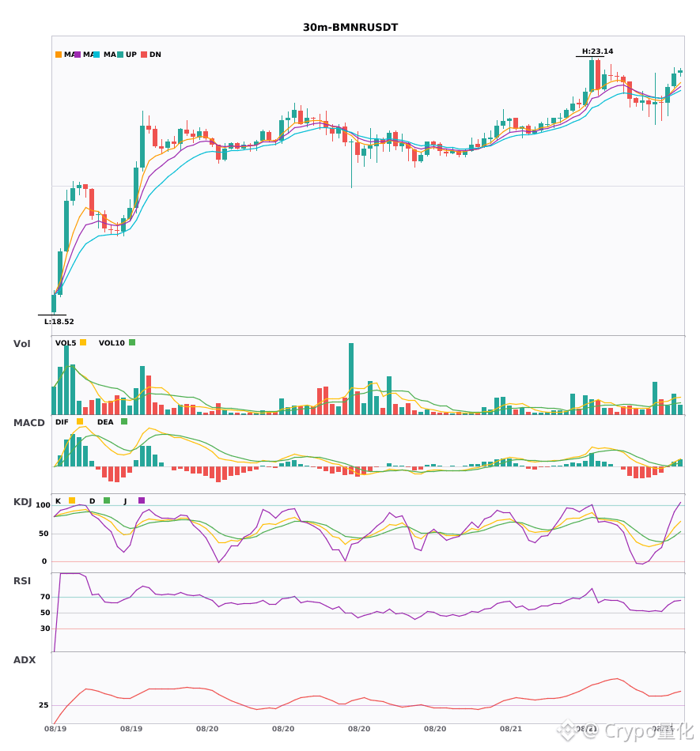The image size is (700, 751).
Task: Click the RSI 30 level label
Action: click(46, 628)
